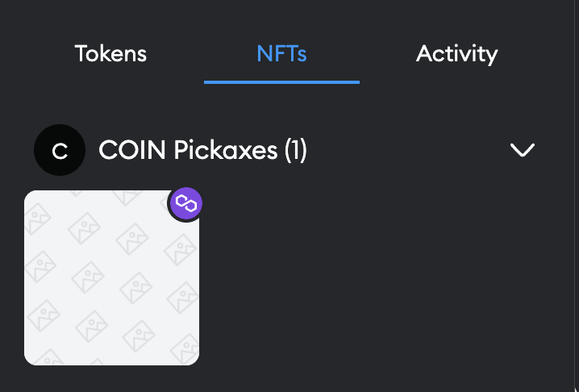
Task: Select the NFTs tab
Action: click(x=281, y=54)
